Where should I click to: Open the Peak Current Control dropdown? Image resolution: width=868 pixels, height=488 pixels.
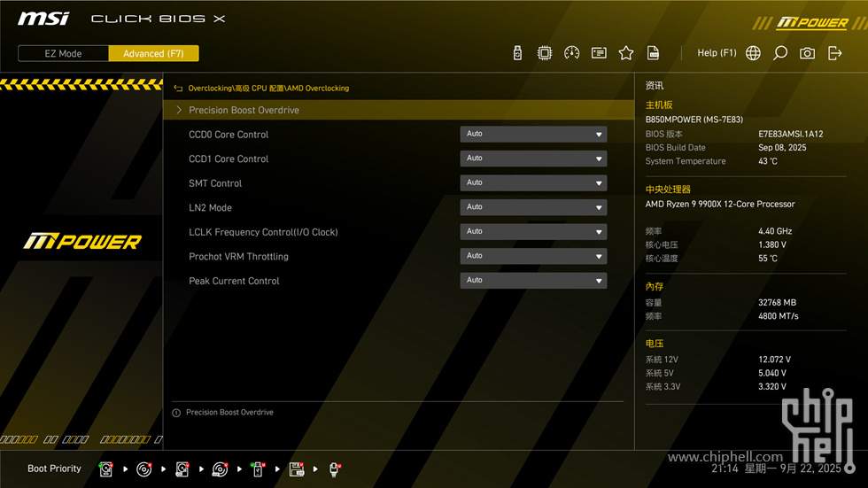533,281
